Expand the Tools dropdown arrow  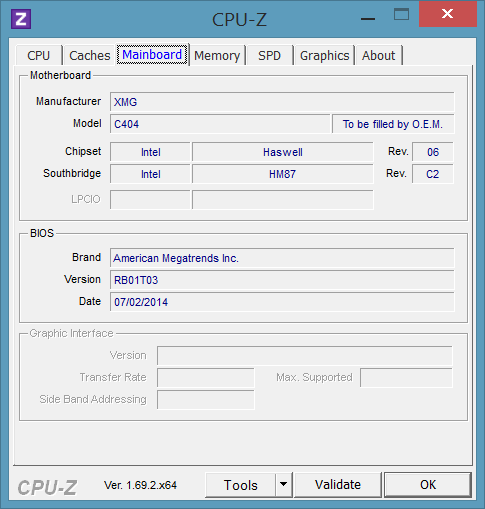pos(284,485)
